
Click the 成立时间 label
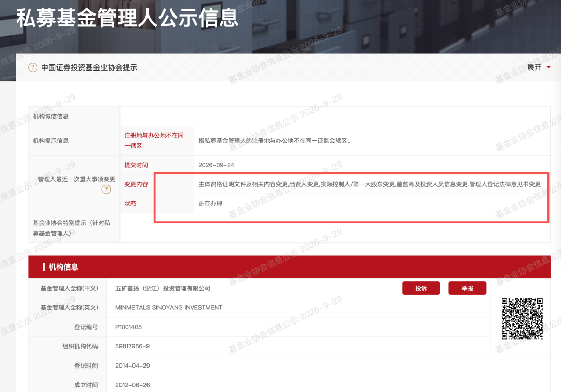coord(86,385)
